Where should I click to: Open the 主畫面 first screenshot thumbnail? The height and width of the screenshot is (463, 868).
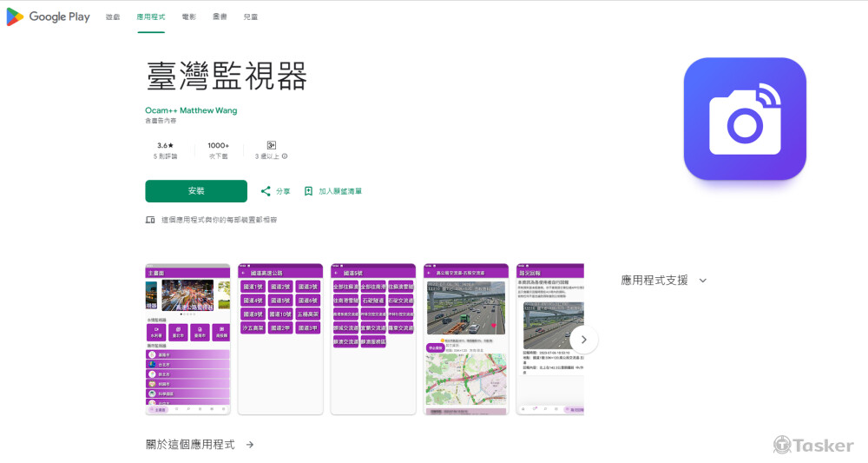point(187,339)
